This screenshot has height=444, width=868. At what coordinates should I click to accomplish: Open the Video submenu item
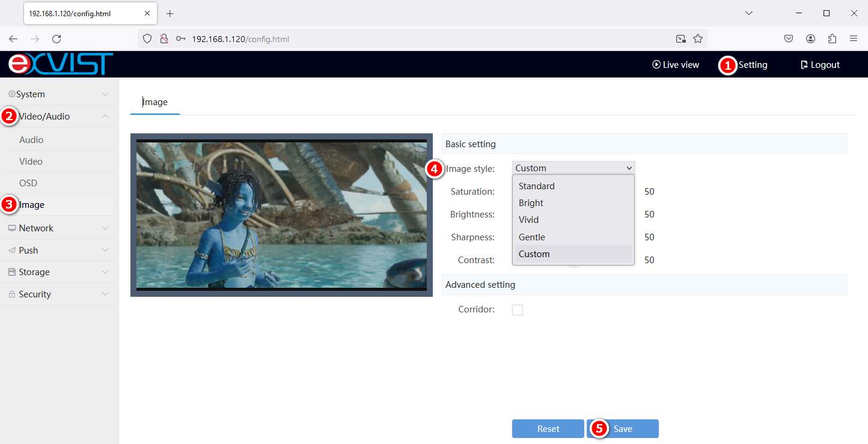pyautogui.click(x=31, y=161)
